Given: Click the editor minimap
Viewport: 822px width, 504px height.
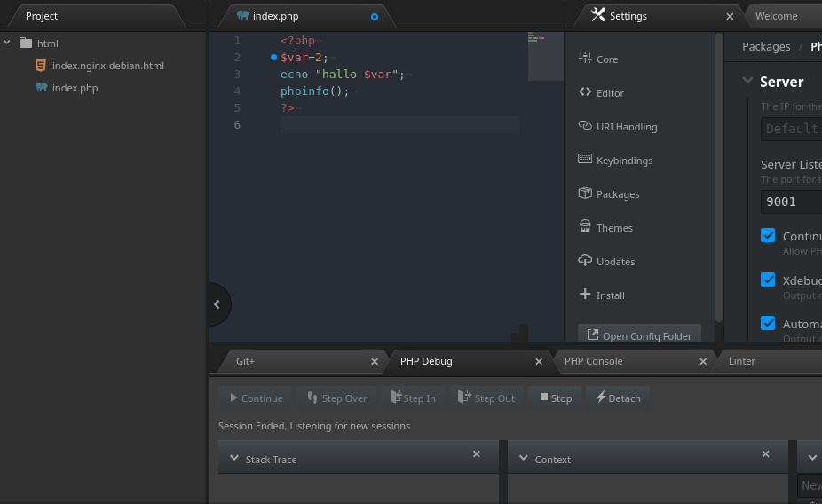Looking at the screenshot, I should pos(546,57).
